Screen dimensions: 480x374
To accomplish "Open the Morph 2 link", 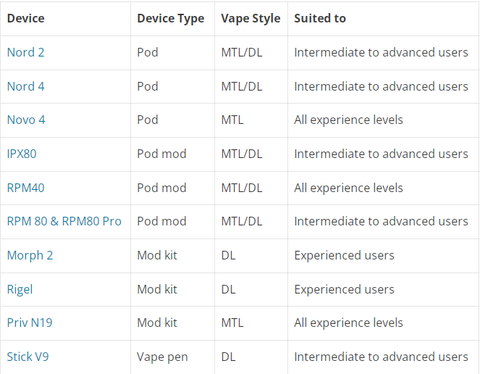I will pyautogui.click(x=30, y=255).
